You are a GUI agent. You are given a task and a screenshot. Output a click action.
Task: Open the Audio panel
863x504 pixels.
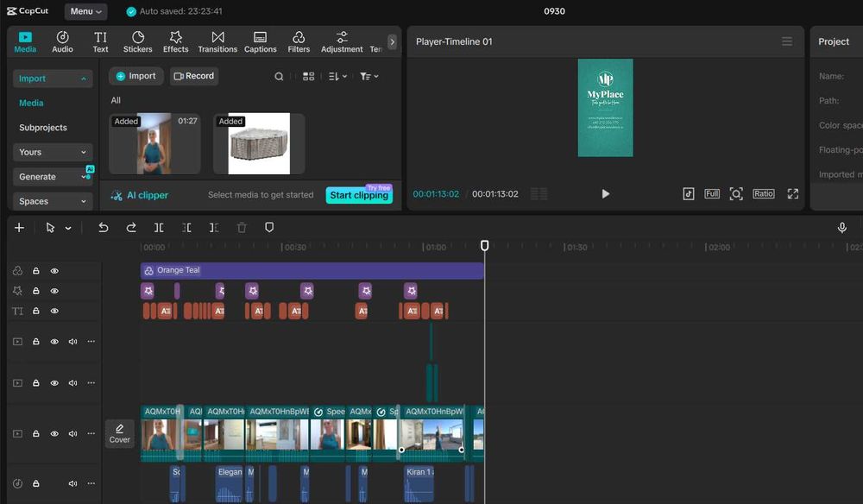click(62, 41)
